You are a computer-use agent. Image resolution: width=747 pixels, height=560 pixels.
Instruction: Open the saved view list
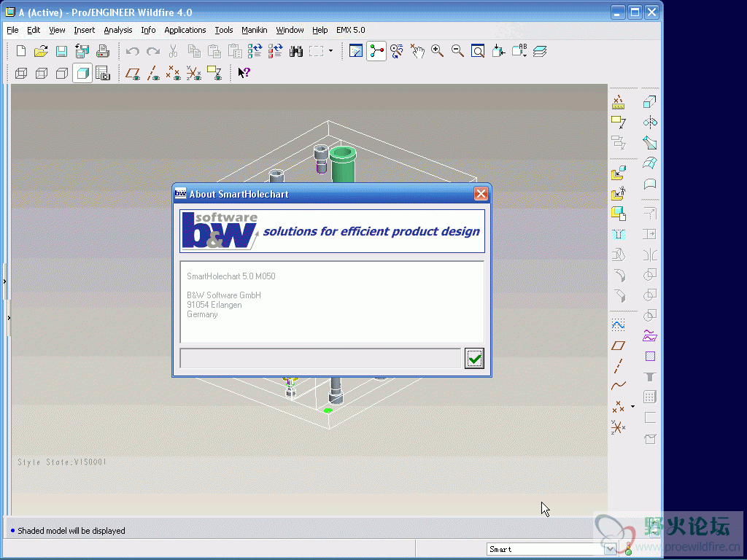(x=519, y=51)
